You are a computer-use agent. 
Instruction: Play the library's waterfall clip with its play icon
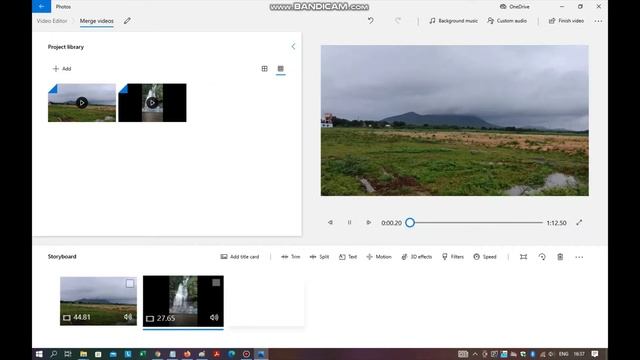tap(152, 103)
